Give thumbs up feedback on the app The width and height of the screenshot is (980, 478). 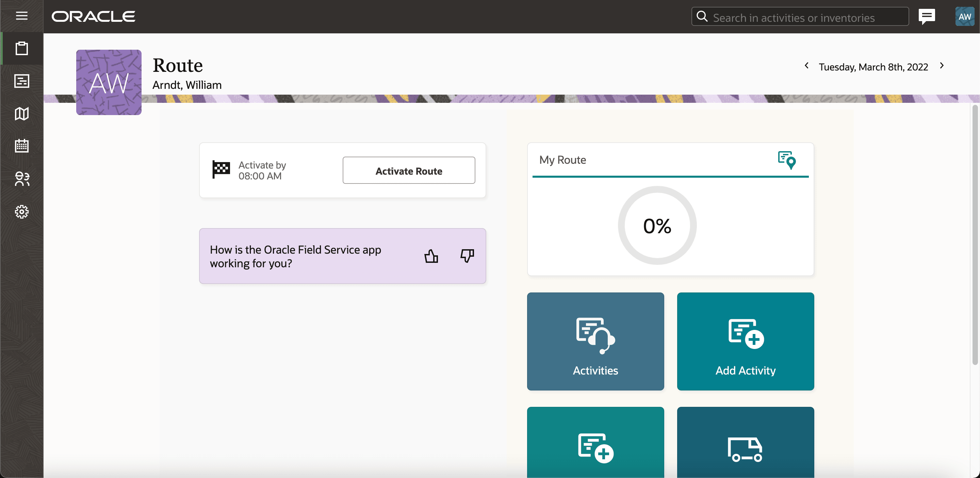click(x=431, y=256)
